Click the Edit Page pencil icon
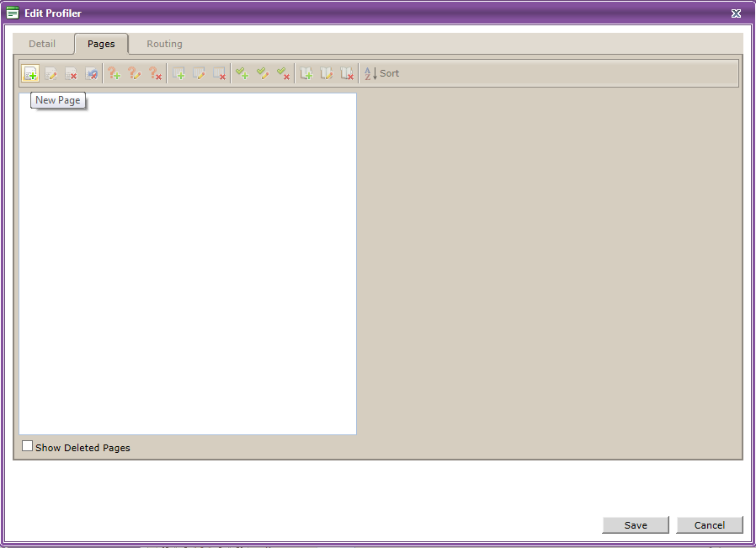The image size is (756, 548). (x=51, y=73)
